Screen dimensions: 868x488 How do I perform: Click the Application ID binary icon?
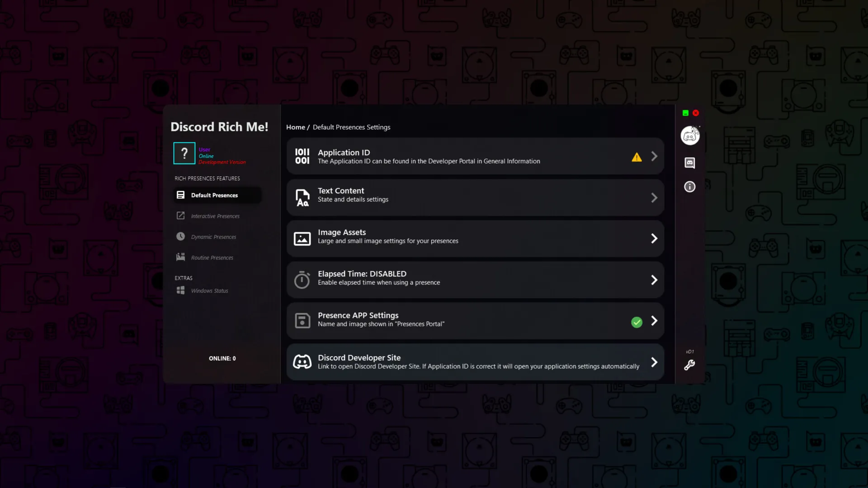302,156
